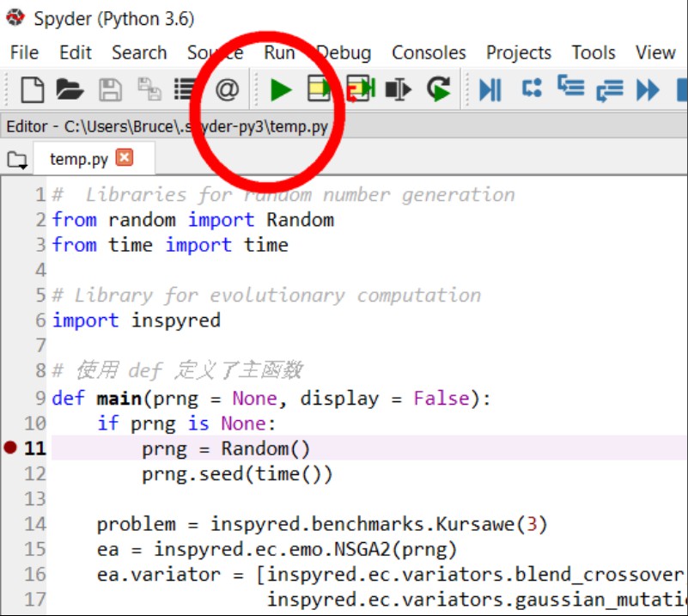Create a new file with the blank page icon
The image size is (688, 616).
[33, 90]
